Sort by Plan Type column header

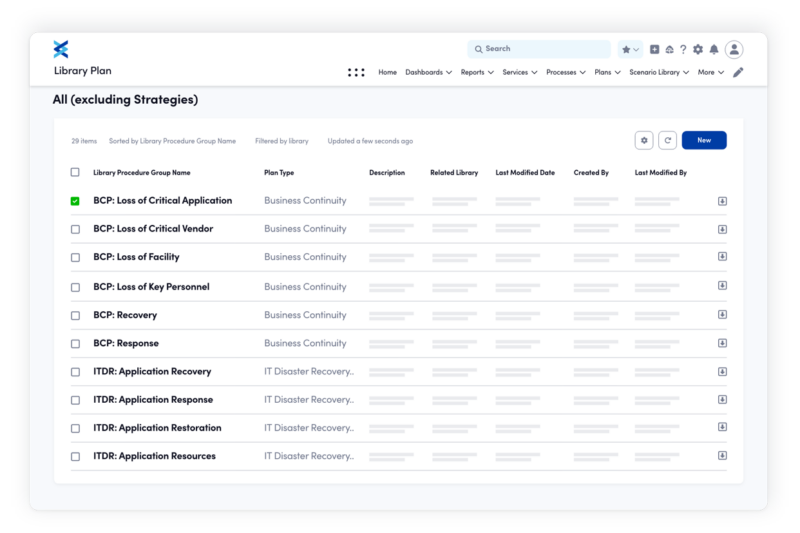[x=279, y=173]
